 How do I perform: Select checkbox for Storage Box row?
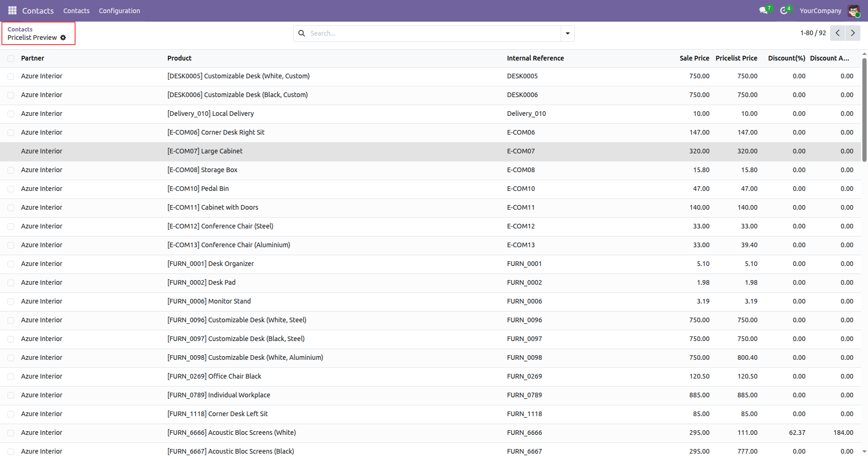tap(11, 170)
